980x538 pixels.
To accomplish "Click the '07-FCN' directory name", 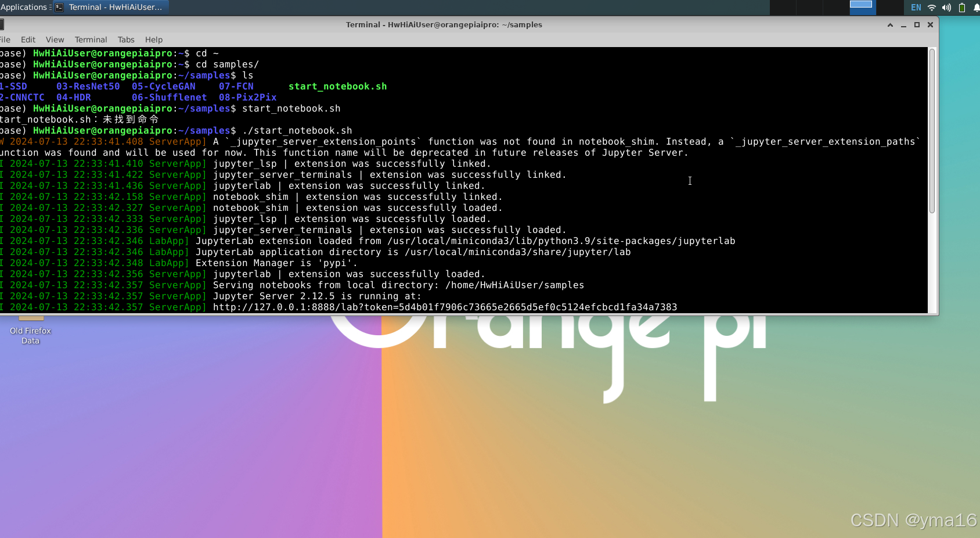I will [x=236, y=87].
